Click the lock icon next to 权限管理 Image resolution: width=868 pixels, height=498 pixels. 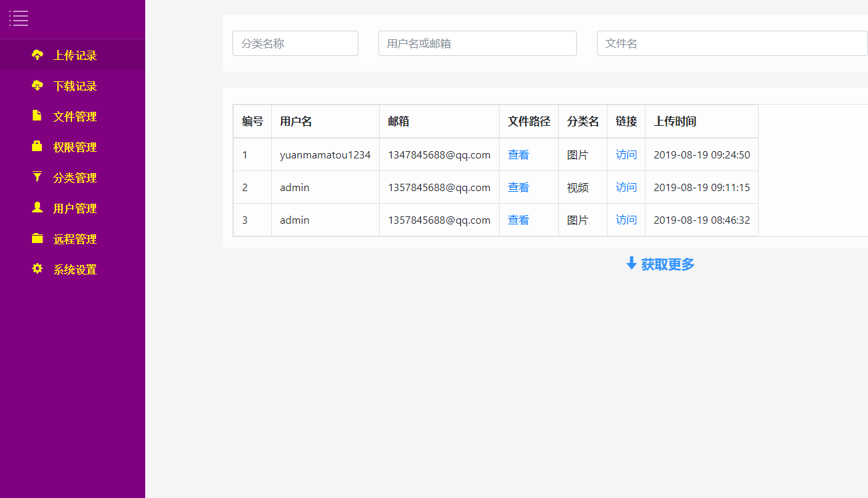[x=37, y=146]
